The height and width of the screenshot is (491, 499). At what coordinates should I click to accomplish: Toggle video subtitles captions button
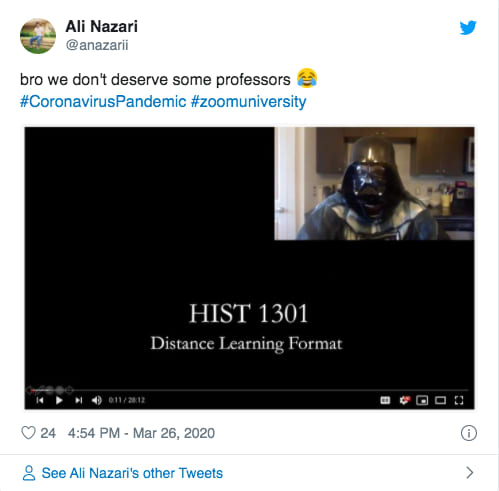[385, 400]
